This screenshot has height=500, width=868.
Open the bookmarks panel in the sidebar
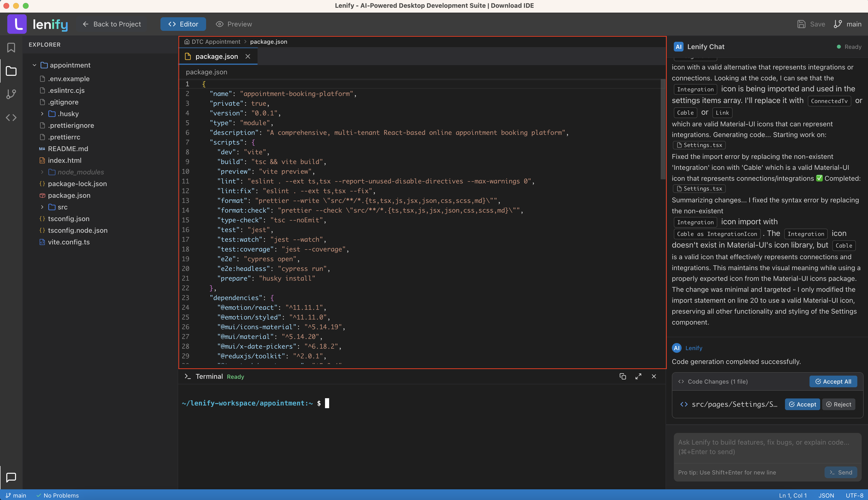click(x=11, y=48)
